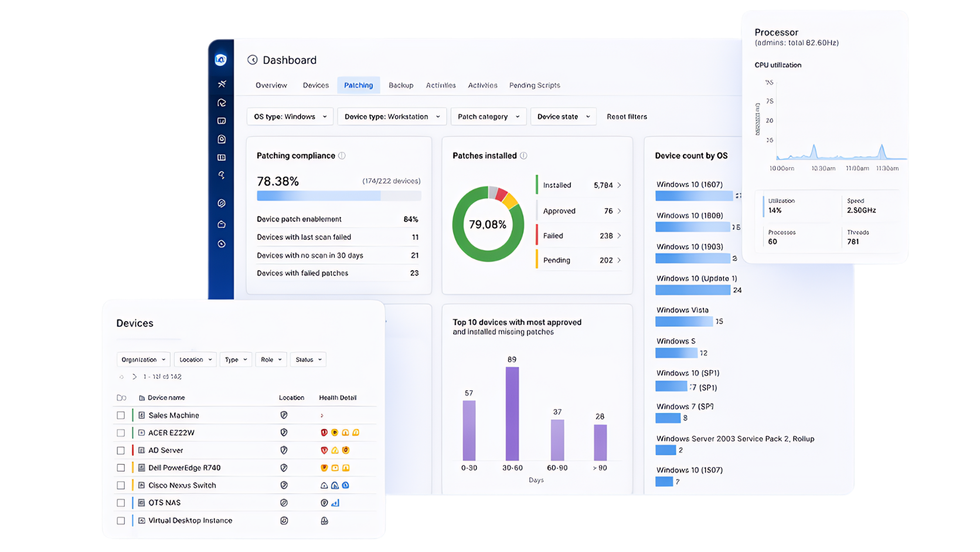Click the back arrow beside Dashboard title

[x=252, y=60]
